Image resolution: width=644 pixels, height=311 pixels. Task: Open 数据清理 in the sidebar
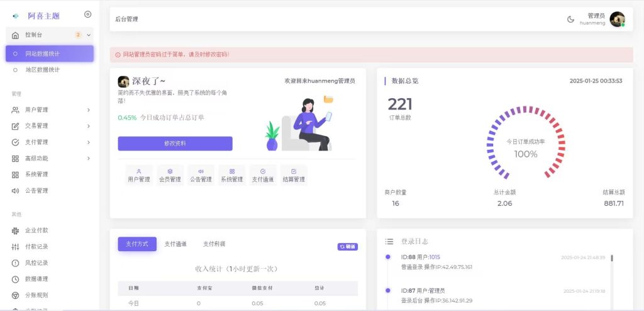coord(36,279)
